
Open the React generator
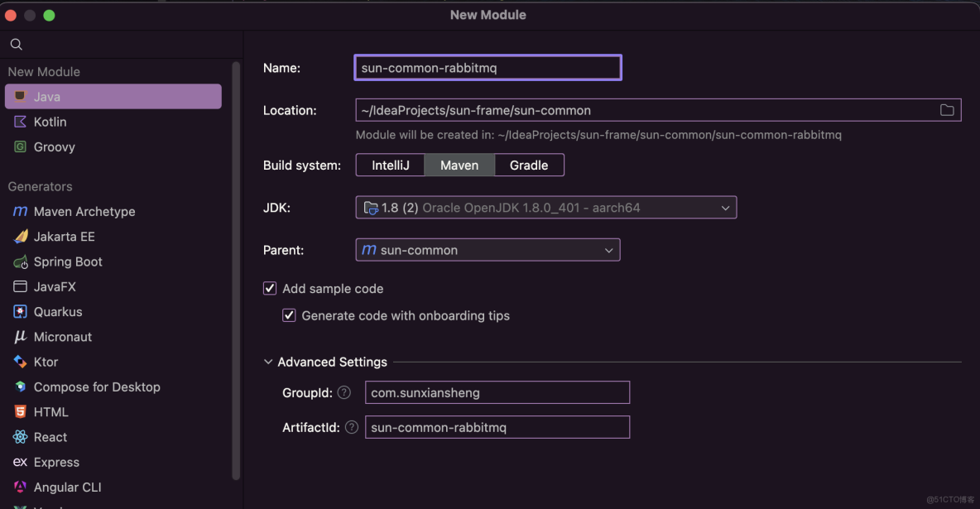tap(20, 436)
